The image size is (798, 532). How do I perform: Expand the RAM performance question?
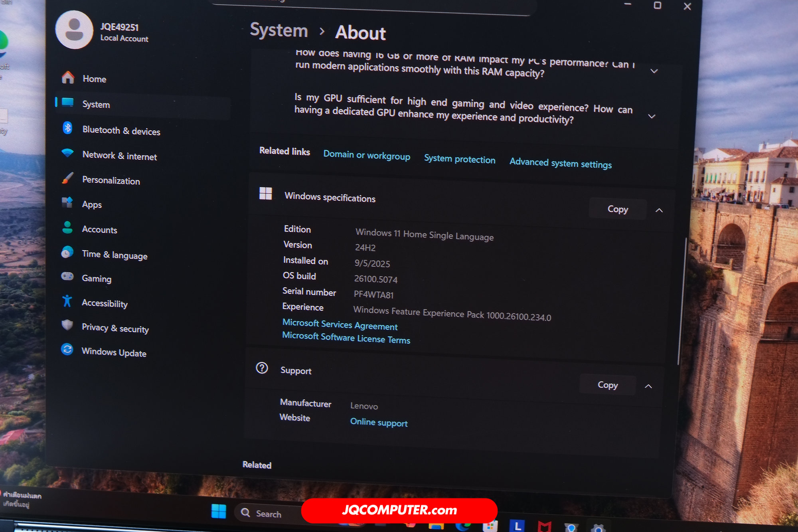click(654, 71)
